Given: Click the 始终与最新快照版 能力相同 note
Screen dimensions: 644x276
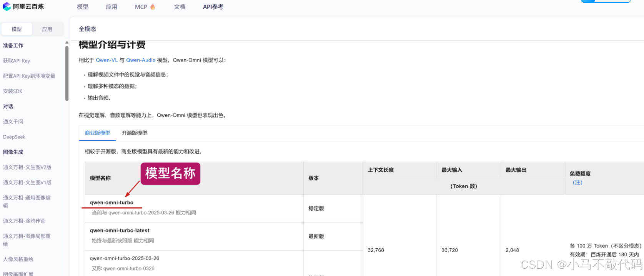Looking at the screenshot, I should [123, 241].
